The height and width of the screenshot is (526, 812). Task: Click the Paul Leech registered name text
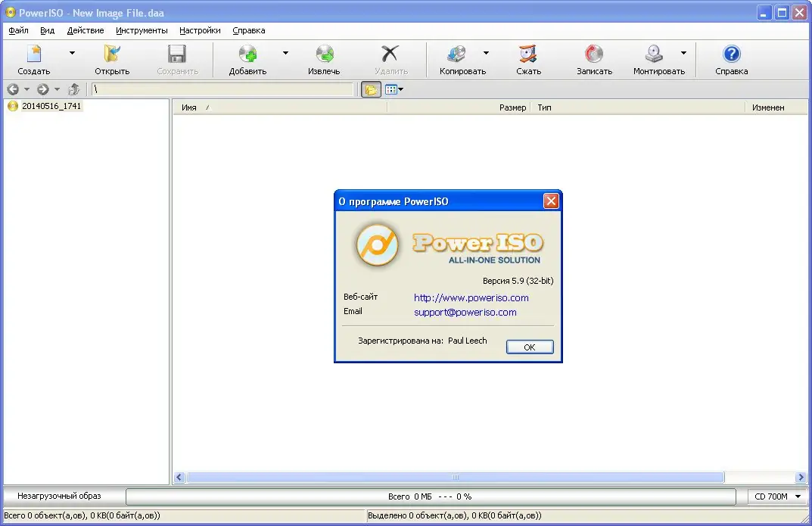467,341
